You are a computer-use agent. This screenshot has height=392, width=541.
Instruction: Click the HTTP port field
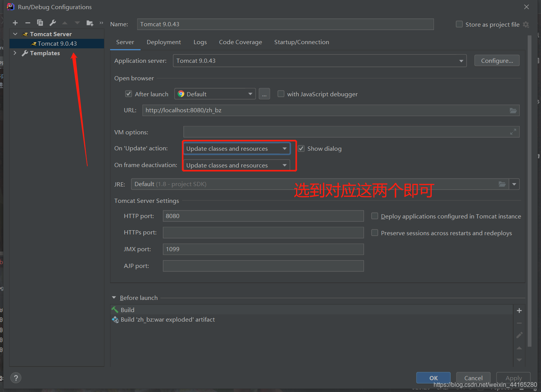point(263,216)
